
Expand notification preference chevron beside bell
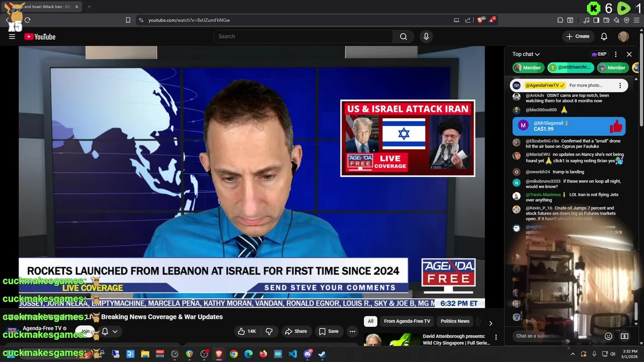tap(115, 331)
